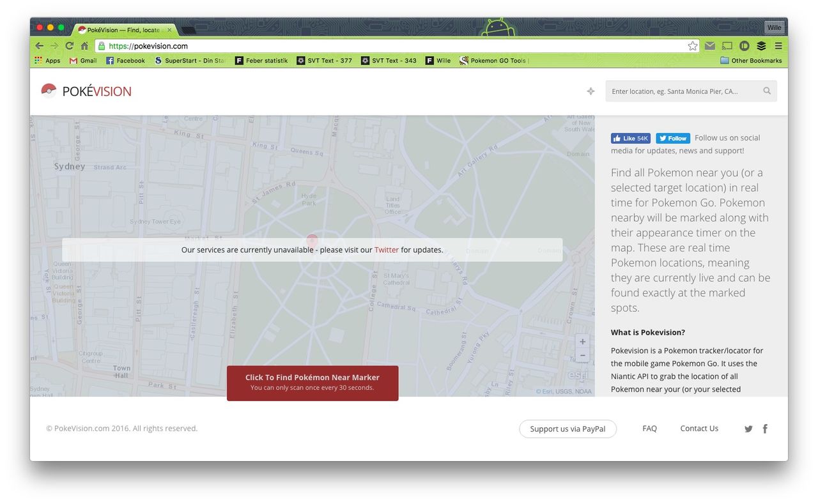Open the Wille bookmark
818x504 pixels.
[x=438, y=61]
